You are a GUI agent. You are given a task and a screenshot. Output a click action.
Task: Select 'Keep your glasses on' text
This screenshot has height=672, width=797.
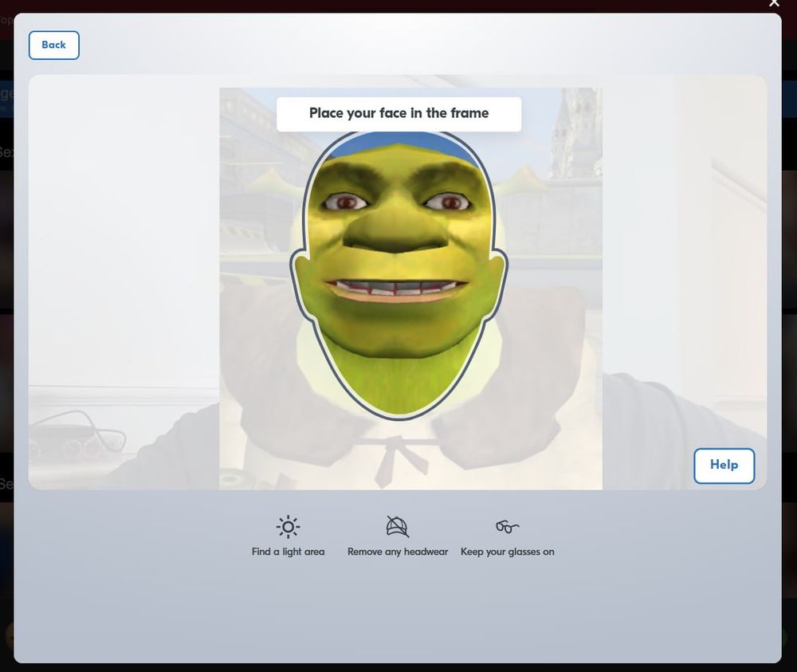(507, 552)
